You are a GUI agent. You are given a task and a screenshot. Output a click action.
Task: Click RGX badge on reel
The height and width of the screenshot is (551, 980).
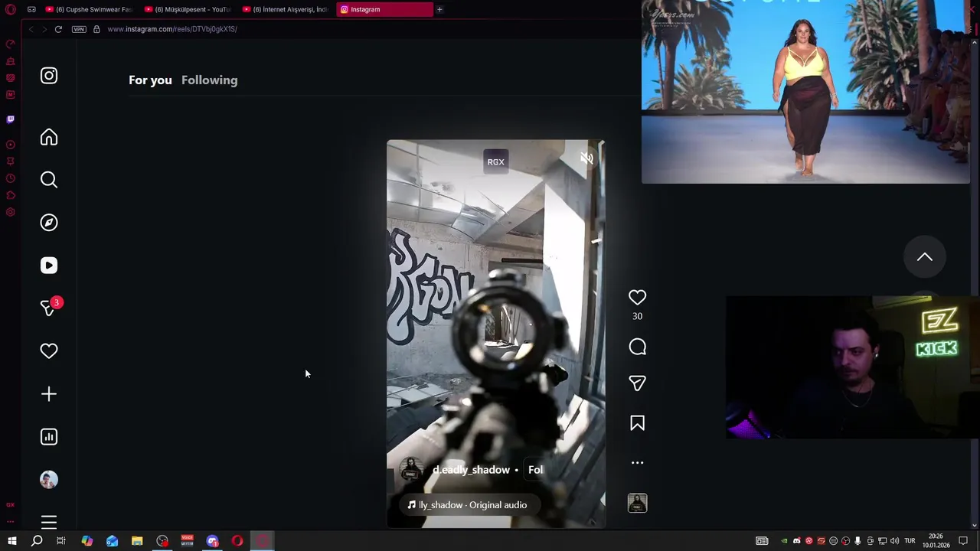495,161
